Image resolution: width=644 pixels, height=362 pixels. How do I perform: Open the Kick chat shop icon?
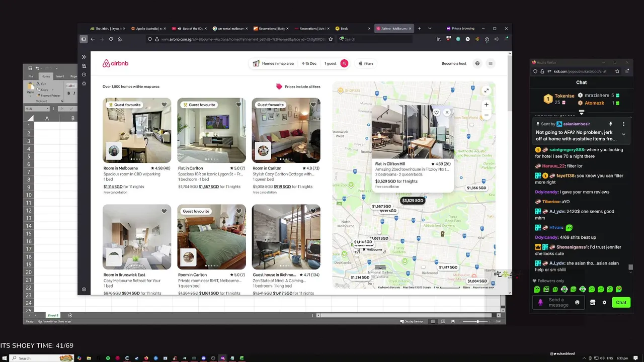tap(593, 302)
